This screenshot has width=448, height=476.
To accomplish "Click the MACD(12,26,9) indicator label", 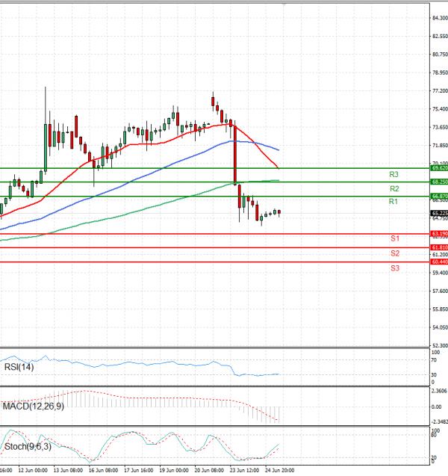I will tap(34, 406).
